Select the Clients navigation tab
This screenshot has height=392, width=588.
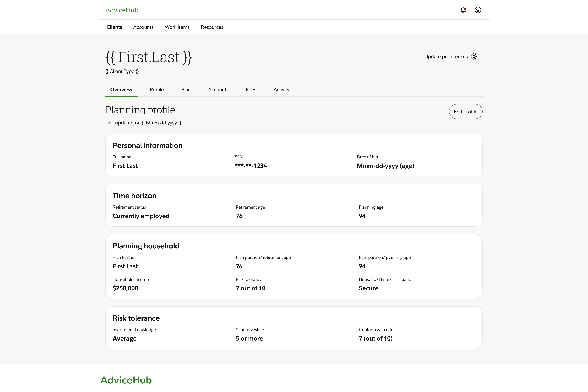pos(114,27)
